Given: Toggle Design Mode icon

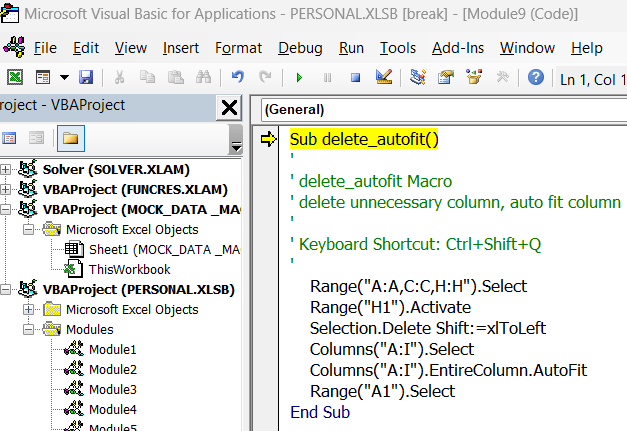Looking at the screenshot, I should 383,77.
